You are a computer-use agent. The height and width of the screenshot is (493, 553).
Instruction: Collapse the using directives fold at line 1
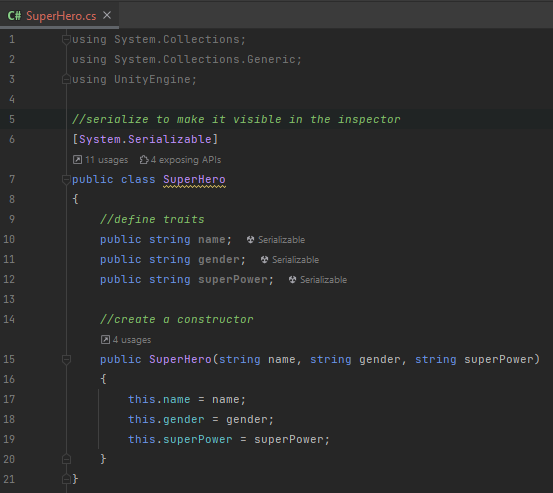66,39
